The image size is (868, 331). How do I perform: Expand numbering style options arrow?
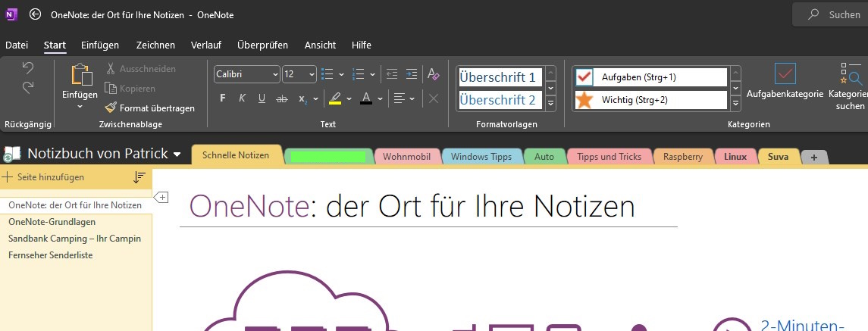372,74
